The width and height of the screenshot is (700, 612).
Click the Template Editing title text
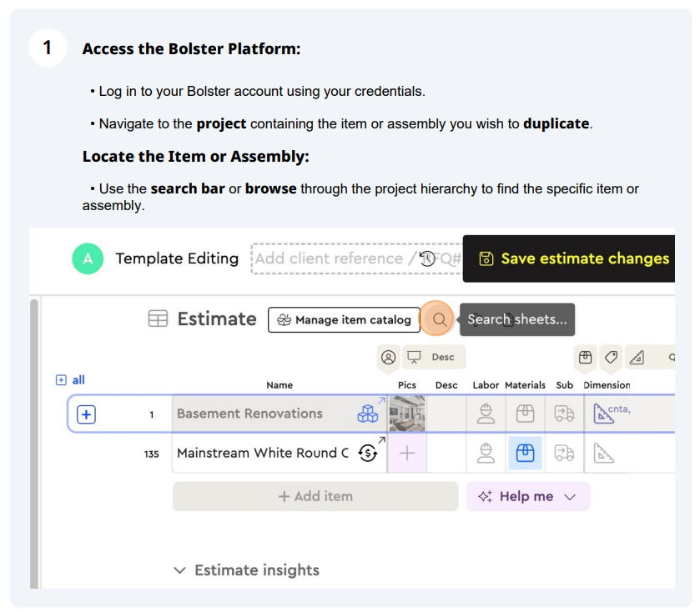[177, 258]
